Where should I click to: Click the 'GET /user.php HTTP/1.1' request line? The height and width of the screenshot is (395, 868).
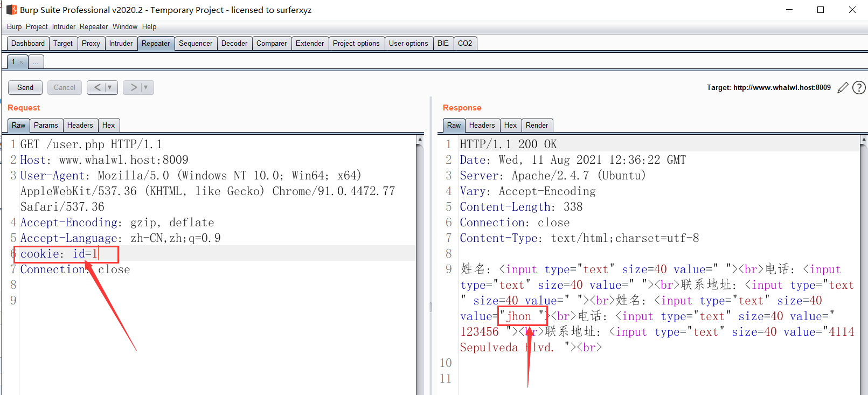(x=91, y=144)
